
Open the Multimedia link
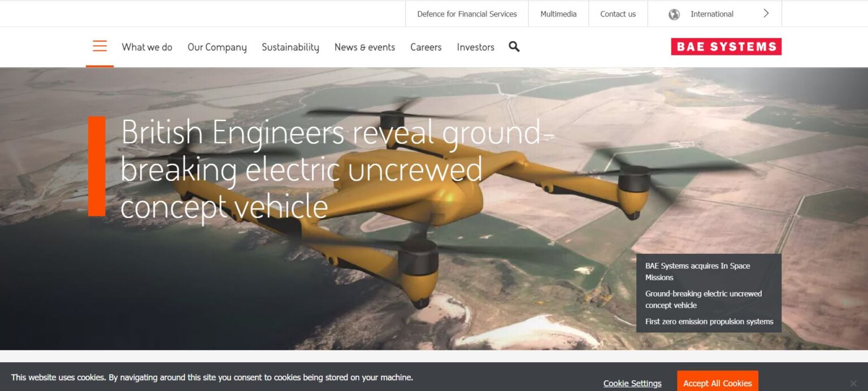[x=558, y=14]
